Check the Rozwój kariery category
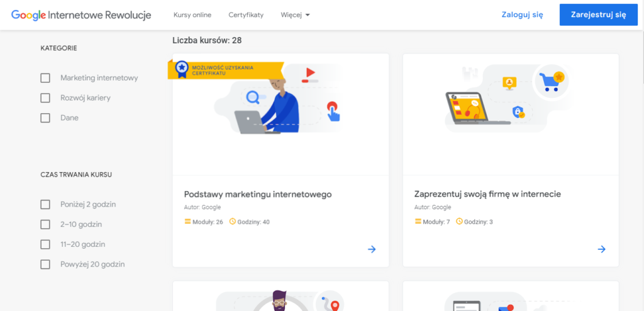The image size is (644, 311). (45, 98)
